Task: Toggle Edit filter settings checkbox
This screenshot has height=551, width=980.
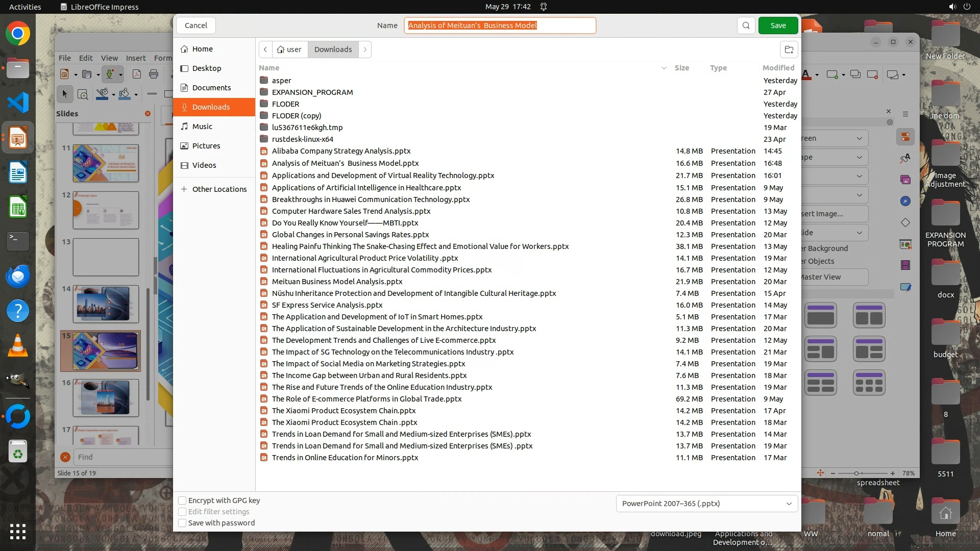Action: (182, 512)
